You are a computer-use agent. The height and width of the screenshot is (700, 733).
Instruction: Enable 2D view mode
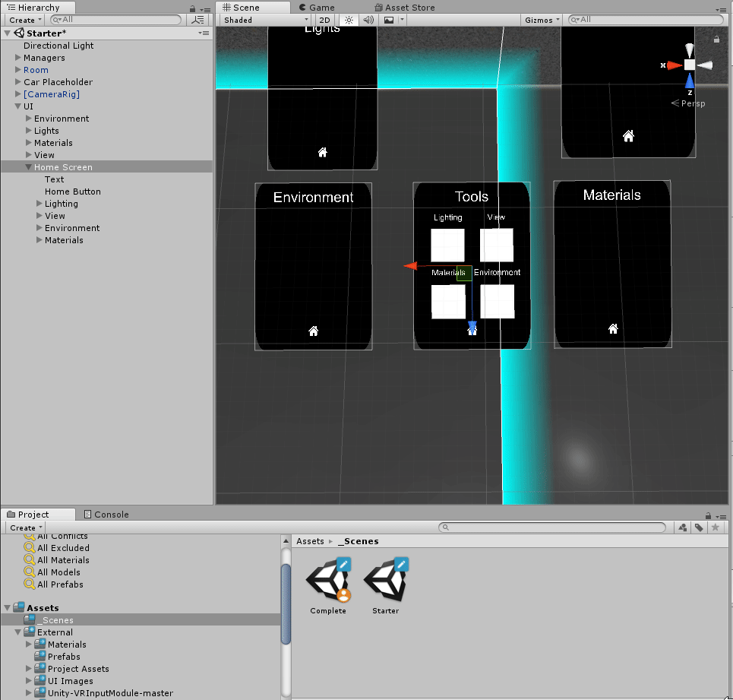(x=324, y=20)
